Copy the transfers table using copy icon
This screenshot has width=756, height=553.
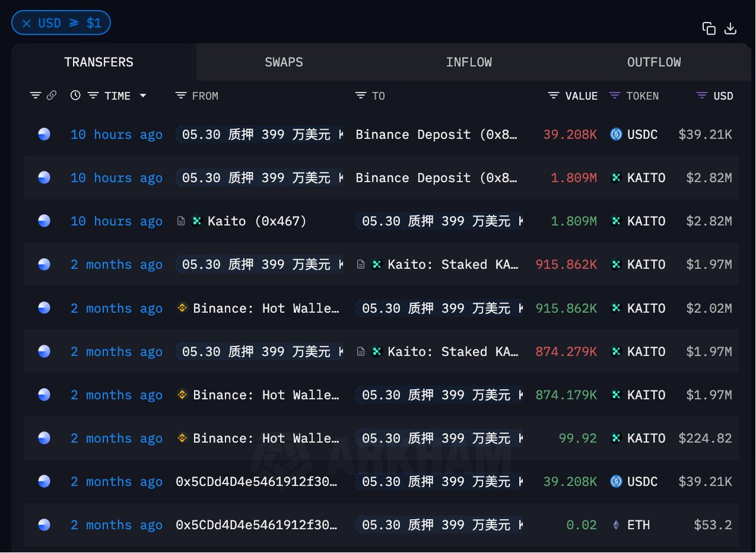[x=709, y=28]
